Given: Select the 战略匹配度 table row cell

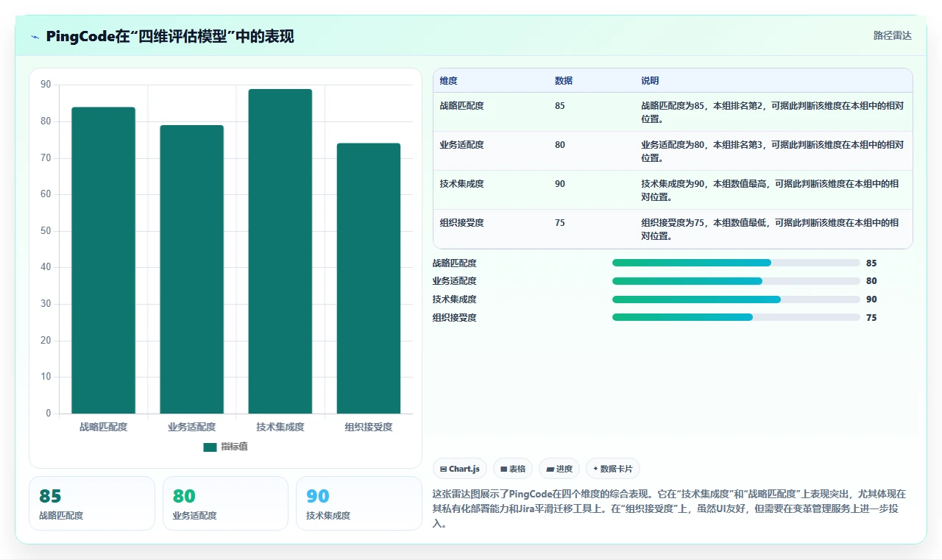Looking at the screenshot, I should [x=461, y=106].
